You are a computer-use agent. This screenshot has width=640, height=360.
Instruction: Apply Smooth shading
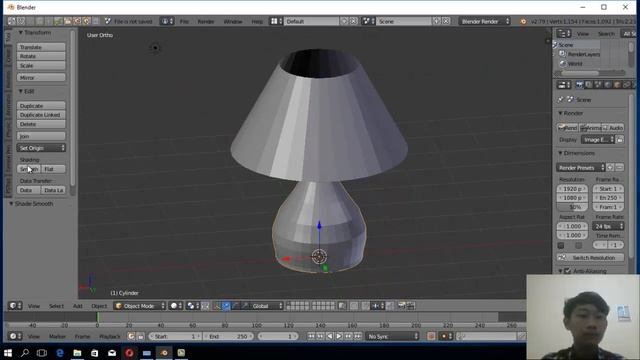[x=29, y=169]
